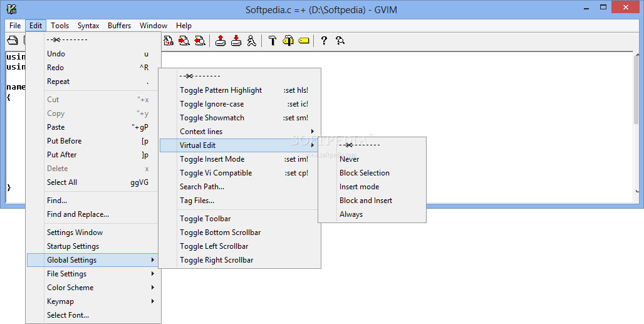
Task: Expand the Virtual Edit submenu
Action: point(239,145)
